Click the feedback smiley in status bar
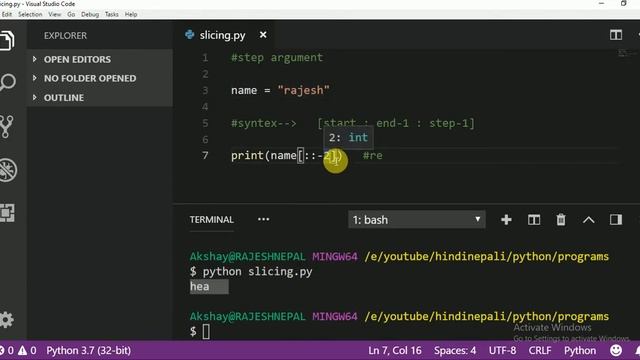 click(x=616, y=350)
